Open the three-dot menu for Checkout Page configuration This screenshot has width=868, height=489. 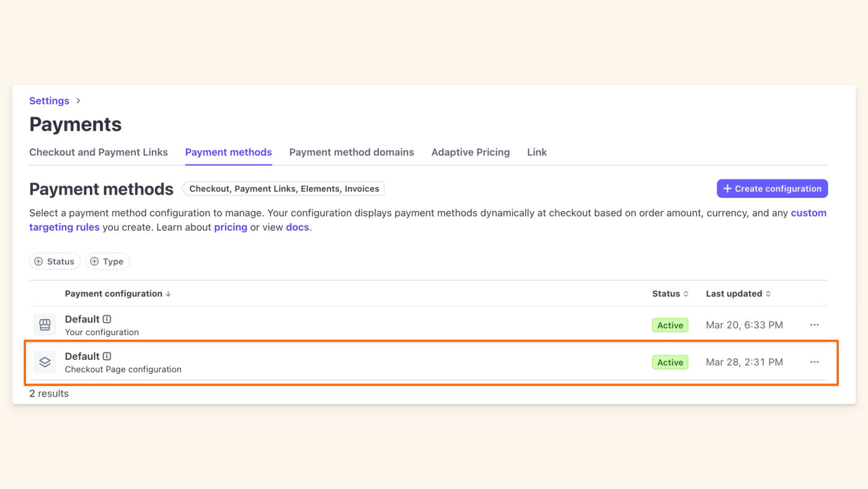click(x=814, y=362)
